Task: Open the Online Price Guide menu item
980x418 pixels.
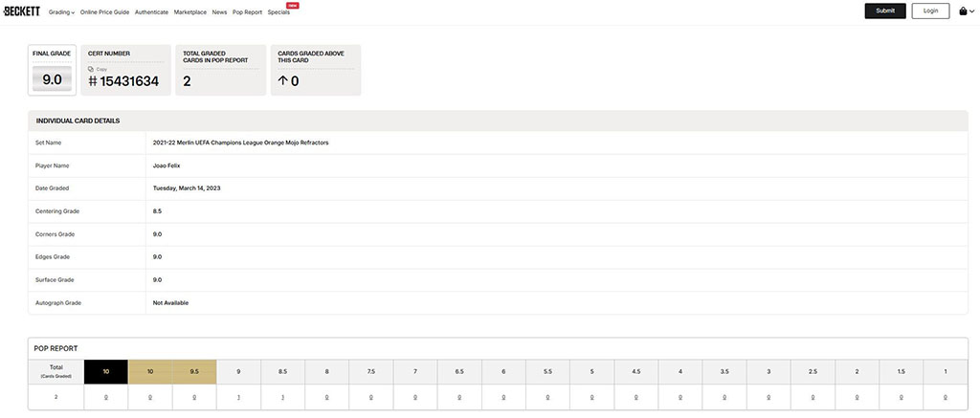Action: [105, 11]
